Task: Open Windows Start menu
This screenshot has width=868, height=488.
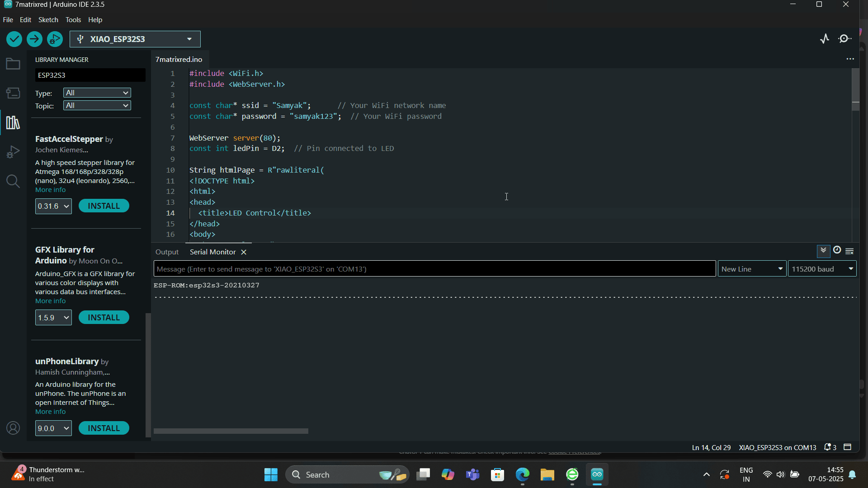Action: click(x=271, y=474)
